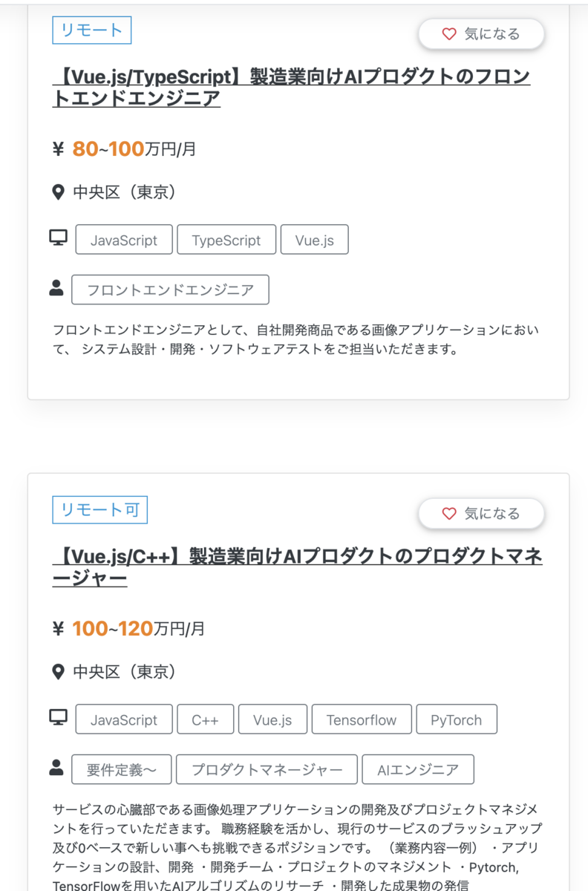Click the map pin icon in the first job card
This screenshot has width=588, height=891.
(59, 193)
